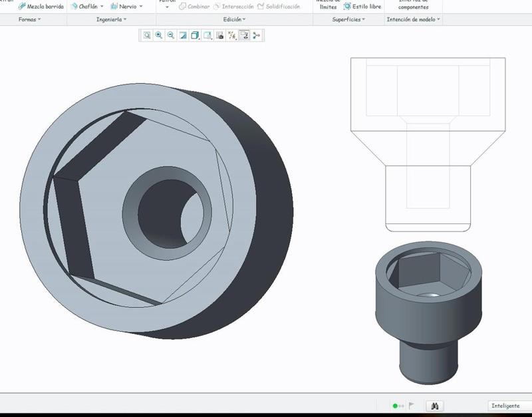Click the view manager icon

coord(219,35)
